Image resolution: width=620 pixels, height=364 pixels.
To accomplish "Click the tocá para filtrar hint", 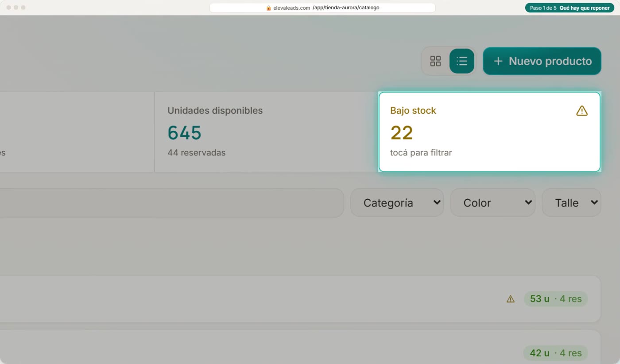I will pos(421,153).
